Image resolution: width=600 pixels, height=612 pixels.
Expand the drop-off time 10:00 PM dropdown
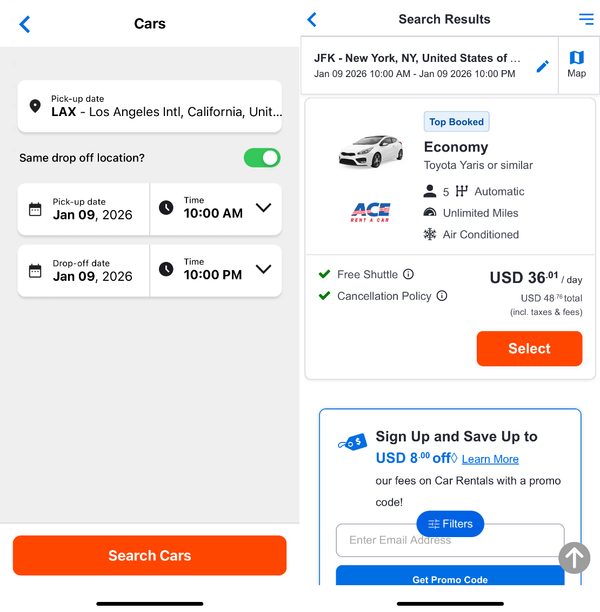click(216, 270)
